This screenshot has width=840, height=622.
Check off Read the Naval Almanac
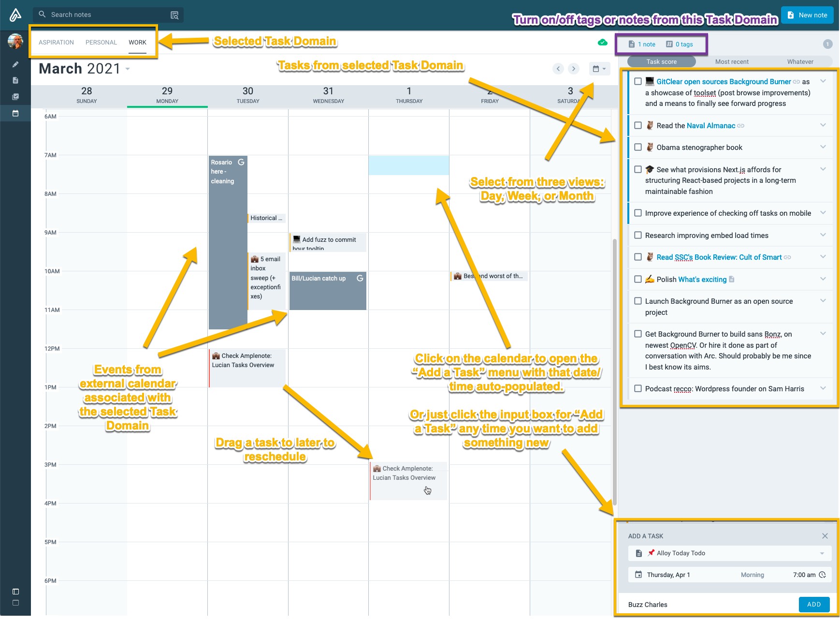tap(638, 125)
